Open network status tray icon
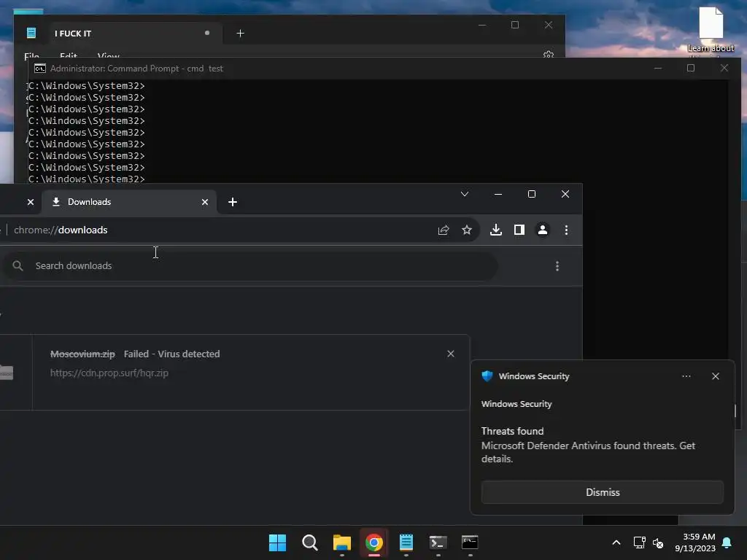The height and width of the screenshot is (560, 747). tap(639, 542)
